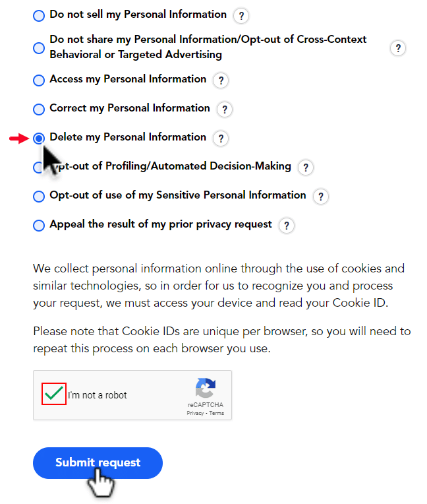Open help icon for Do not sell option
The image size is (427, 504).
point(241,15)
